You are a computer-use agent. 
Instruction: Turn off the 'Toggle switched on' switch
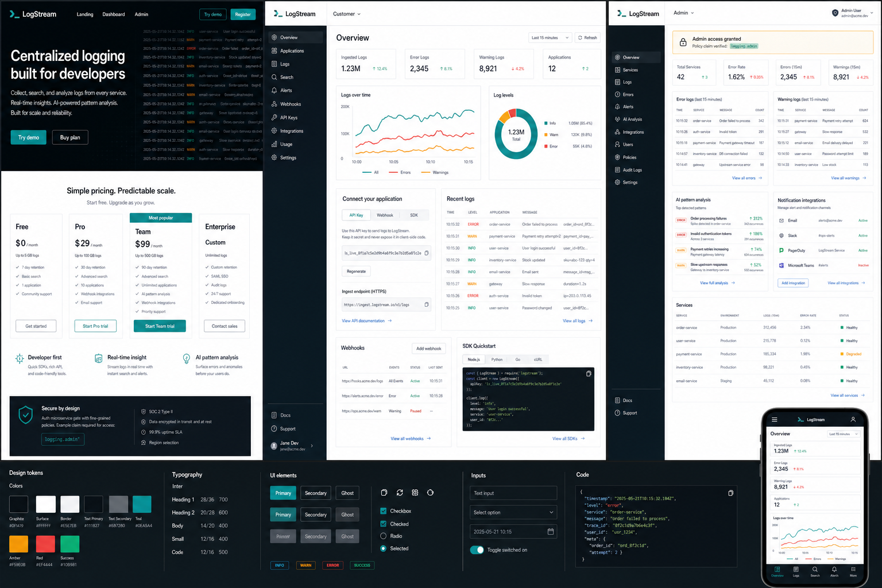pos(477,550)
